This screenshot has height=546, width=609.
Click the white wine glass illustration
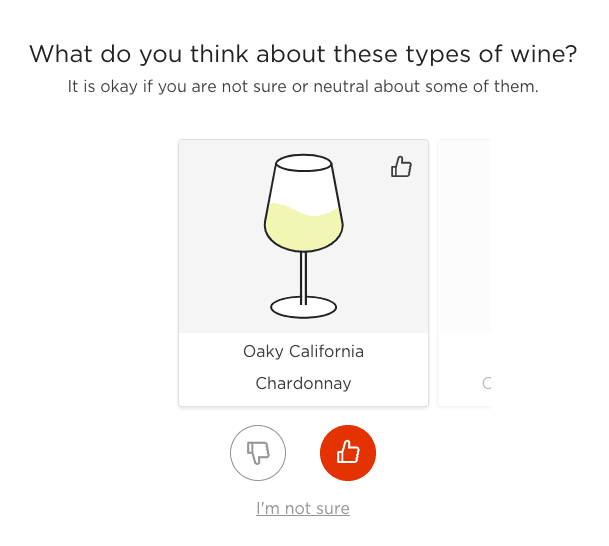303,235
